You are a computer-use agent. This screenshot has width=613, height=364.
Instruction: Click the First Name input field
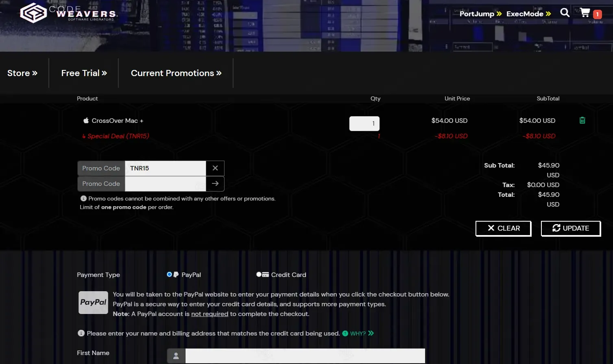[305, 356]
